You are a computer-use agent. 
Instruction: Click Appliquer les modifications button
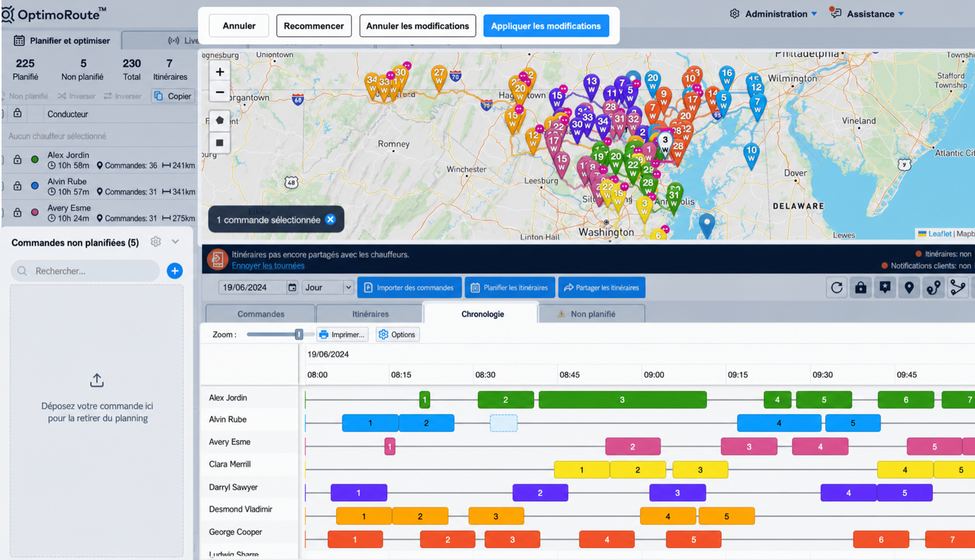click(x=546, y=26)
